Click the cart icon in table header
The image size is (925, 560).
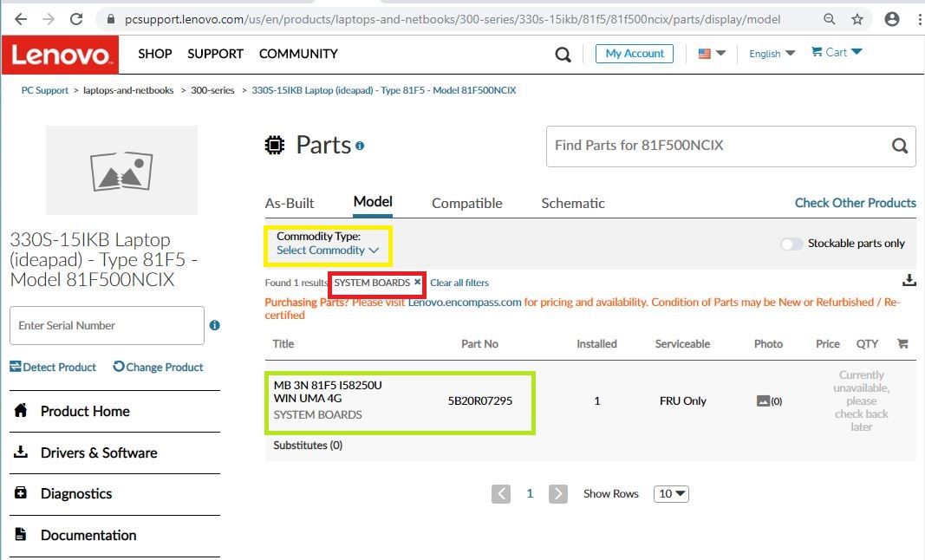coord(902,343)
